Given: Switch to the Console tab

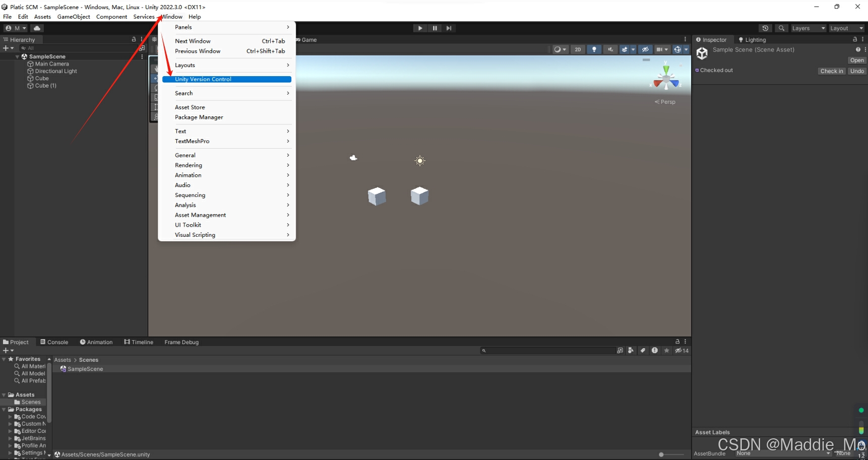Looking at the screenshot, I should [x=54, y=342].
